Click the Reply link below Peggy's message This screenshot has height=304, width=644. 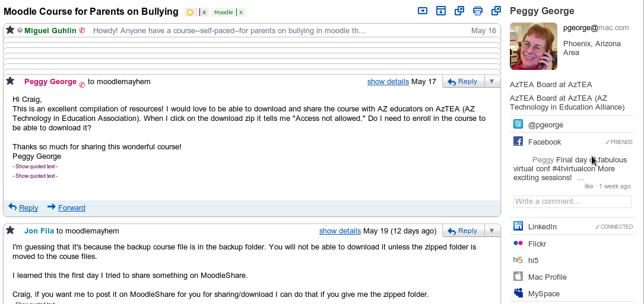tap(28, 207)
